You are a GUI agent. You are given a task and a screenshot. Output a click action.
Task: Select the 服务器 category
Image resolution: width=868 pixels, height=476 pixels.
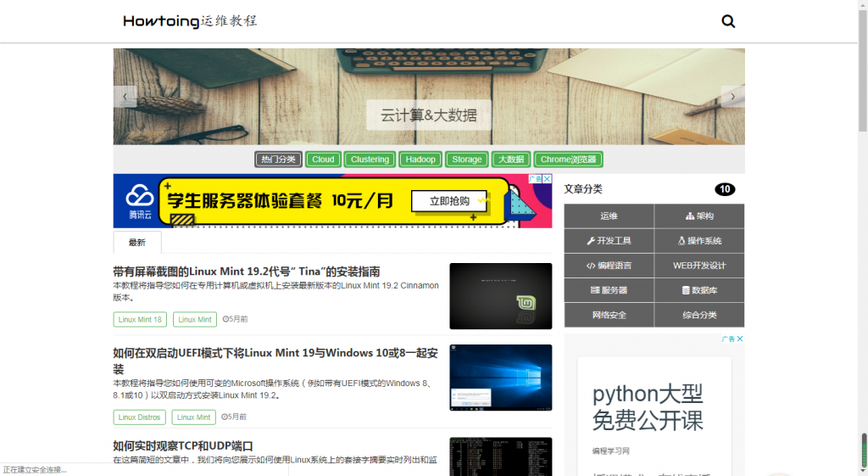609,290
